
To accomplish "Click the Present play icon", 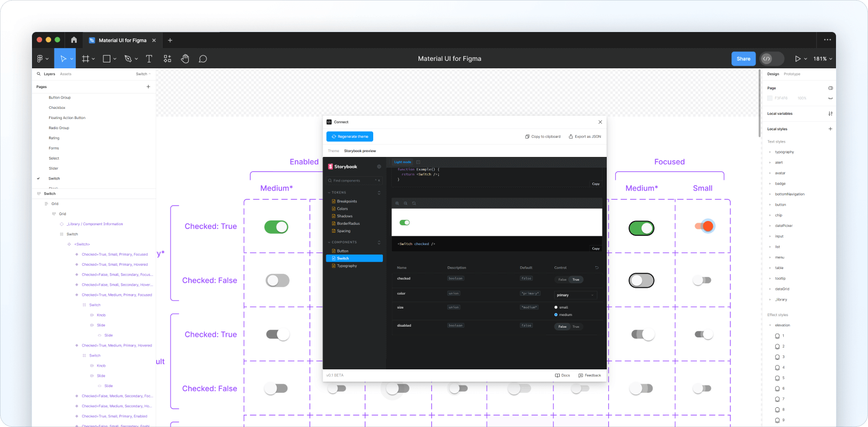I will coord(798,59).
